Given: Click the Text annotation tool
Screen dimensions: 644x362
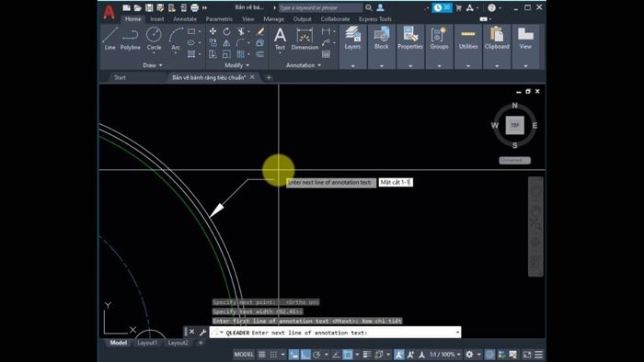Looking at the screenshot, I should pyautogui.click(x=280, y=39).
